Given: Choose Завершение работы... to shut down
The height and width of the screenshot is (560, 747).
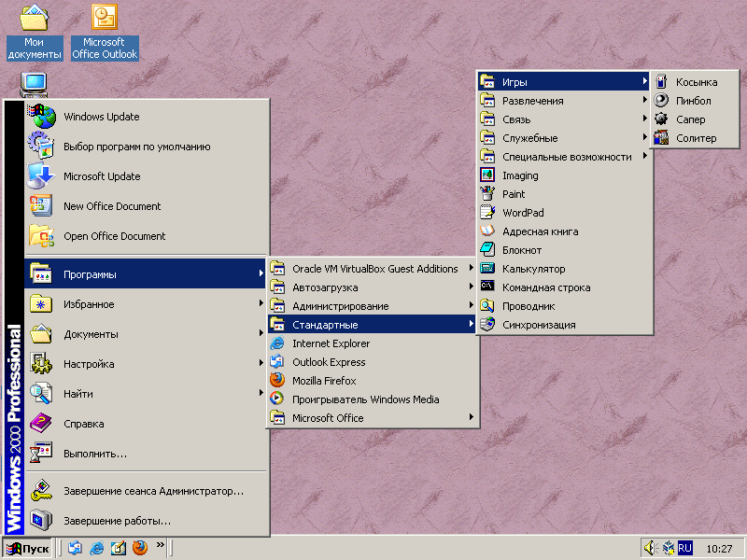Looking at the screenshot, I should click(147, 521).
